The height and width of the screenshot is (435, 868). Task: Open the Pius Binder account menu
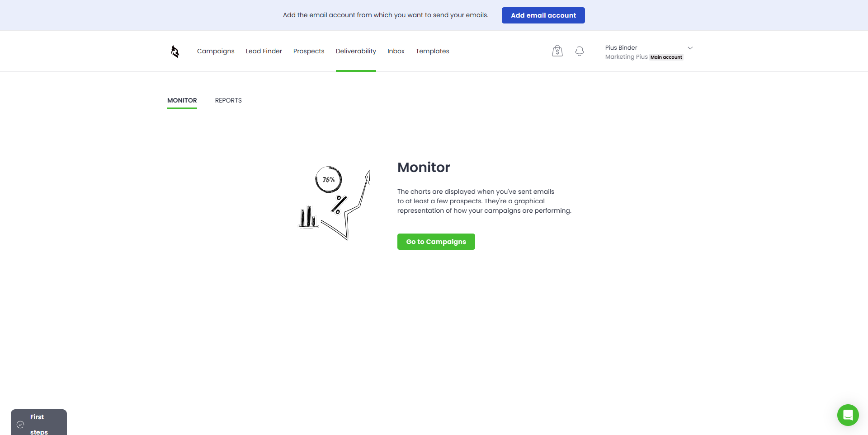(621, 47)
